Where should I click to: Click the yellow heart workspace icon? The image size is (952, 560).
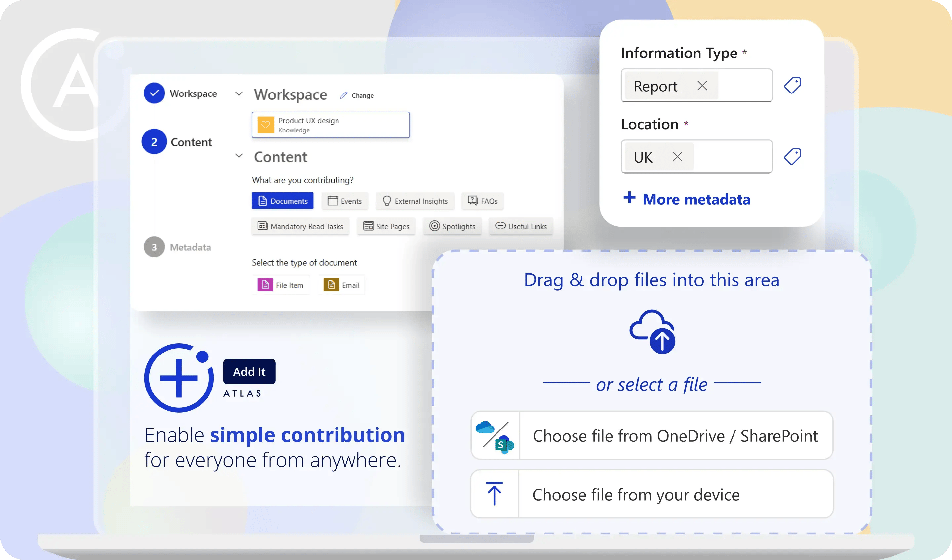265,125
